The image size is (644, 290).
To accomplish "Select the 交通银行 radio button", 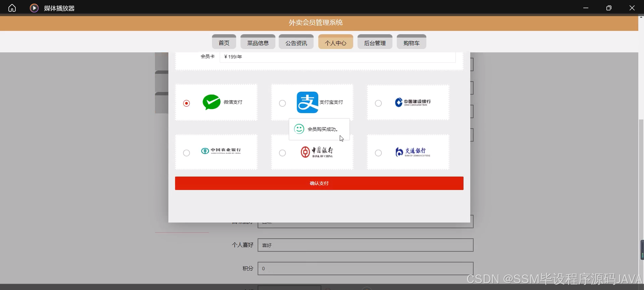I will pos(378,153).
